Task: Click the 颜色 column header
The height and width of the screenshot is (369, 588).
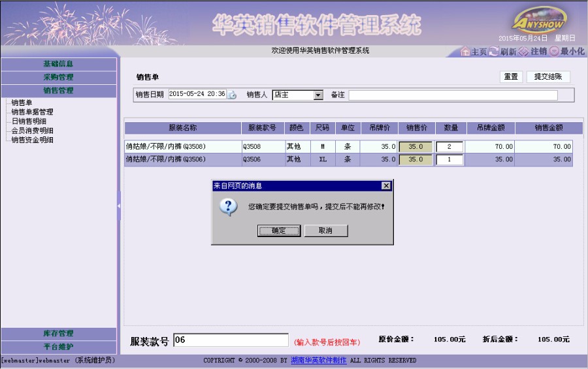Action: 296,128
